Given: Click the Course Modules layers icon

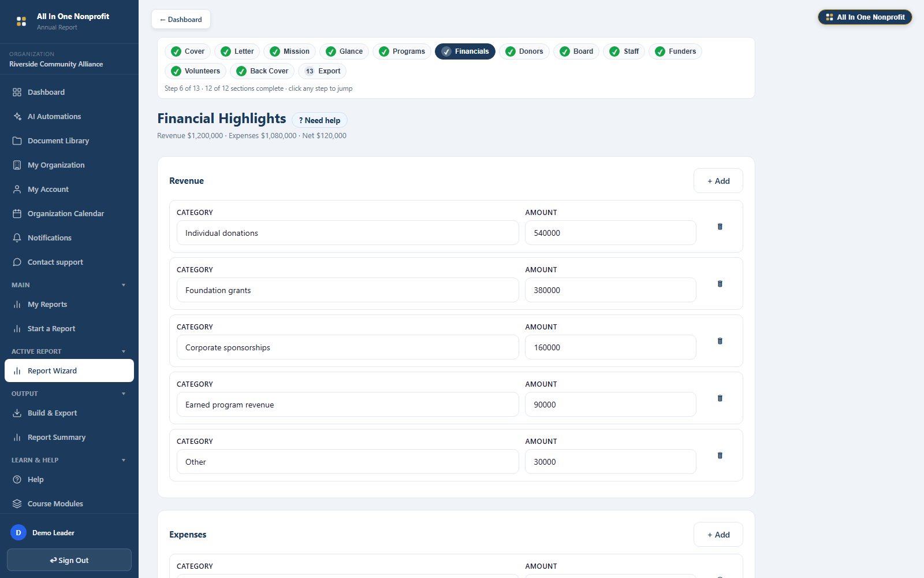Looking at the screenshot, I should [17, 504].
